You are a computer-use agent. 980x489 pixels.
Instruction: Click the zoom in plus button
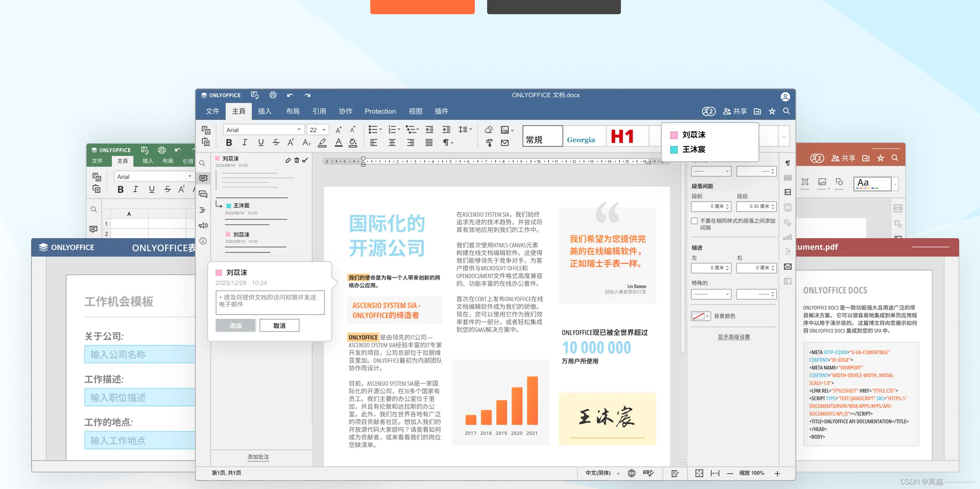click(x=777, y=473)
